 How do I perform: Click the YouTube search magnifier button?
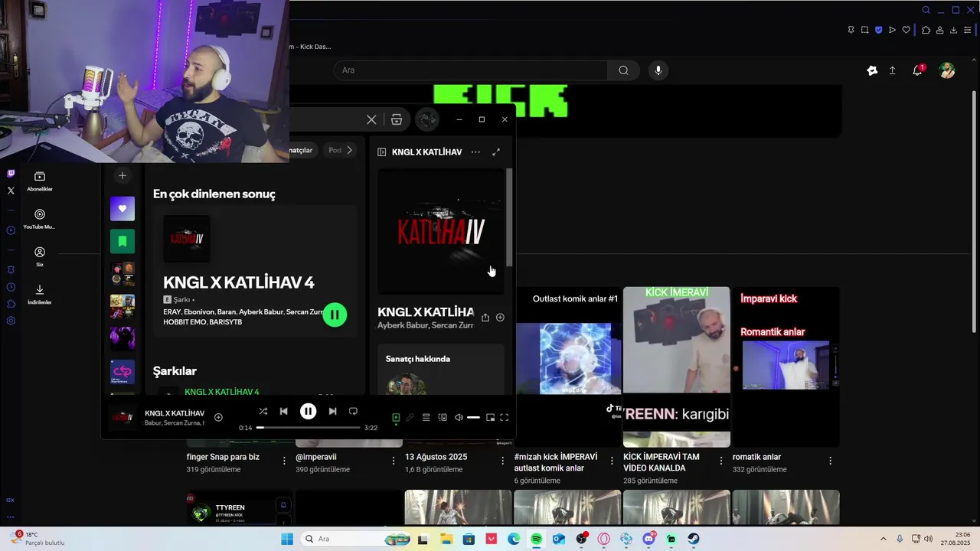tap(624, 70)
